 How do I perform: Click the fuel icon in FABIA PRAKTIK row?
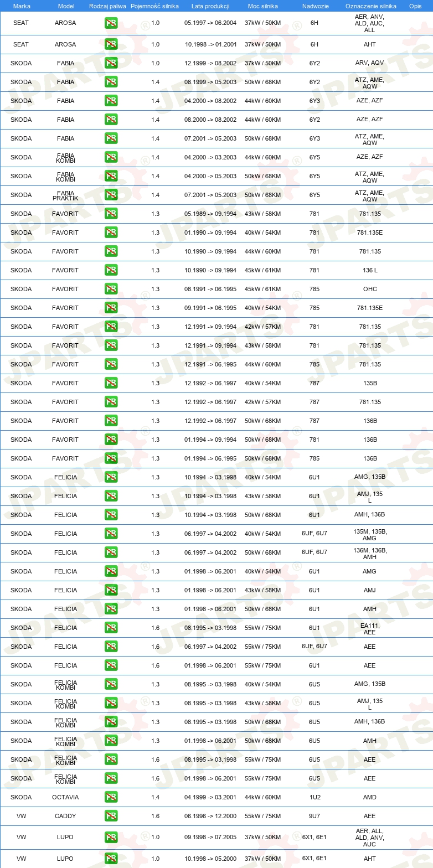pos(111,194)
